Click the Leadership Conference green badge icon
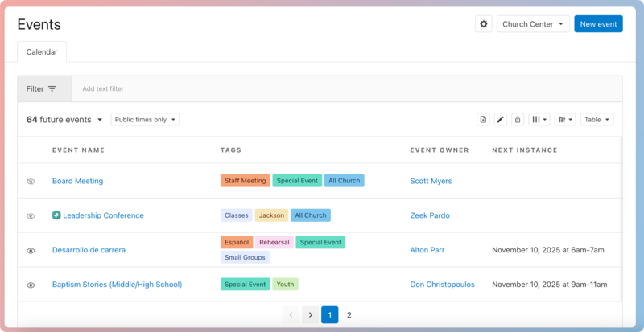The image size is (644, 332). pyautogui.click(x=56, y=215)
